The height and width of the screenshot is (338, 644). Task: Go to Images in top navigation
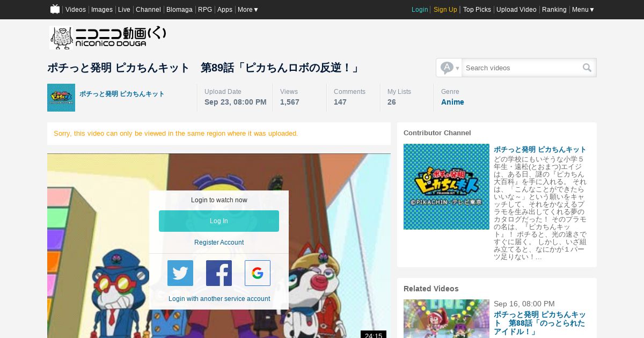pos(102,10)
